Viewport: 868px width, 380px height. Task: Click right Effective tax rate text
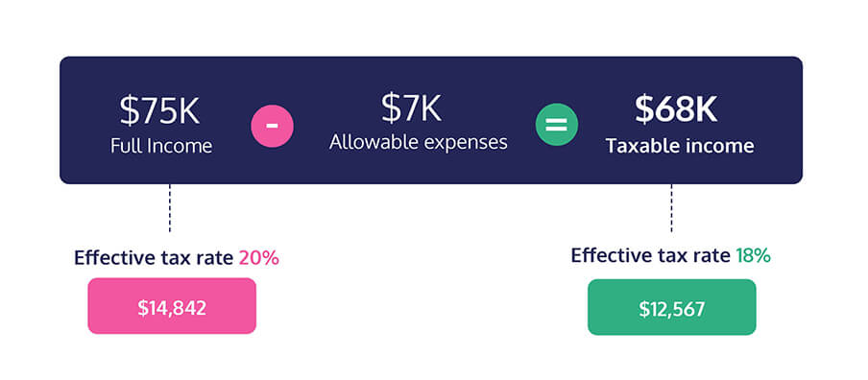coord(650,255)
